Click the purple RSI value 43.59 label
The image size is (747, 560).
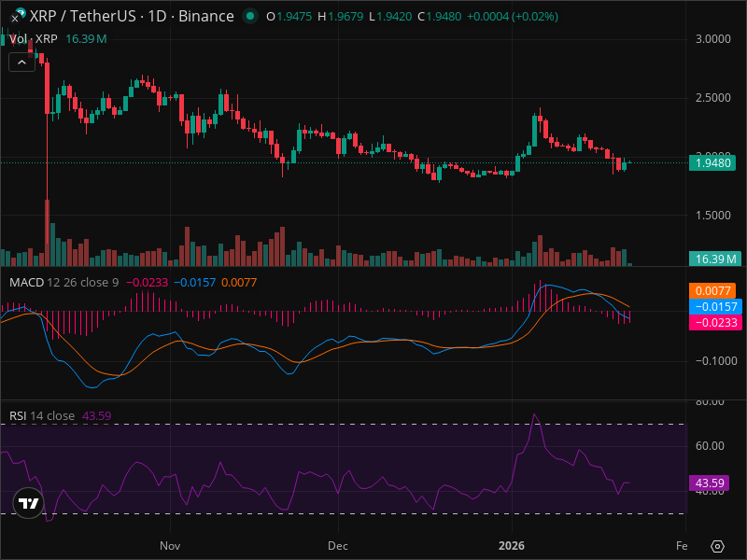[x=710, y=483]
